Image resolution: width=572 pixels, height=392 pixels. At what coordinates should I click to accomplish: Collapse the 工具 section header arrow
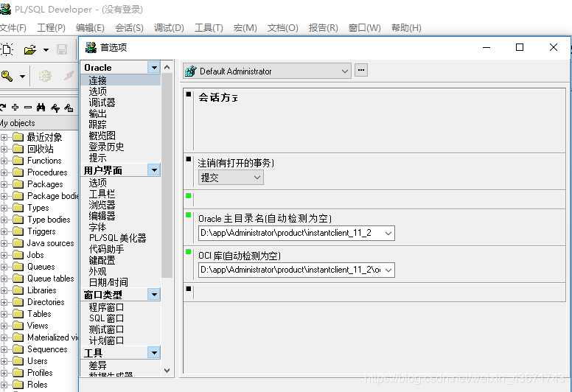pos(154,353)
